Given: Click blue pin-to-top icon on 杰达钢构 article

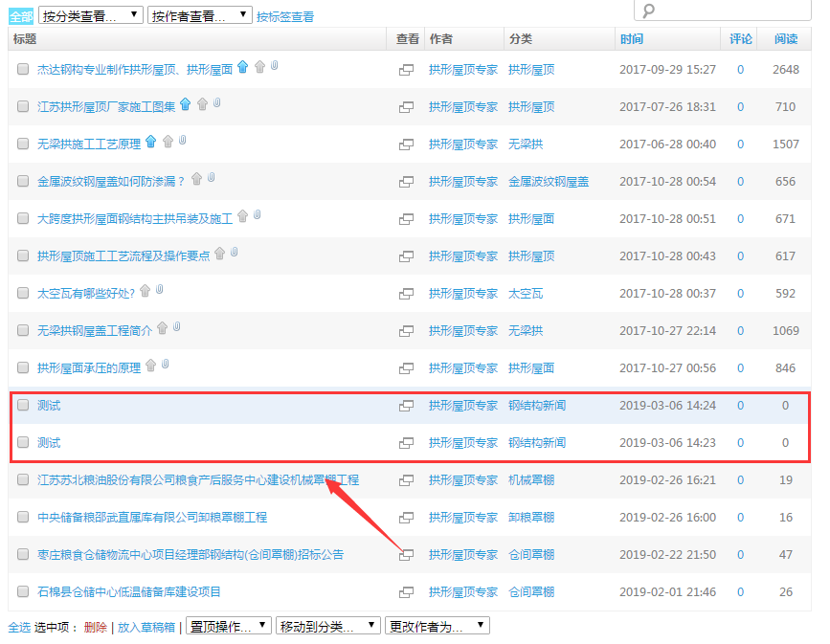Looking at the screenshot, I should click(242, 67).
